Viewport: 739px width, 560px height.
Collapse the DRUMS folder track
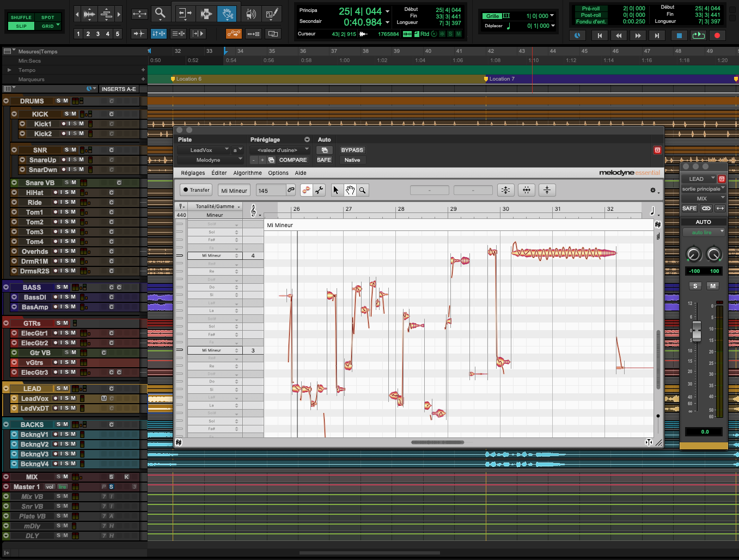coord(6,101)
